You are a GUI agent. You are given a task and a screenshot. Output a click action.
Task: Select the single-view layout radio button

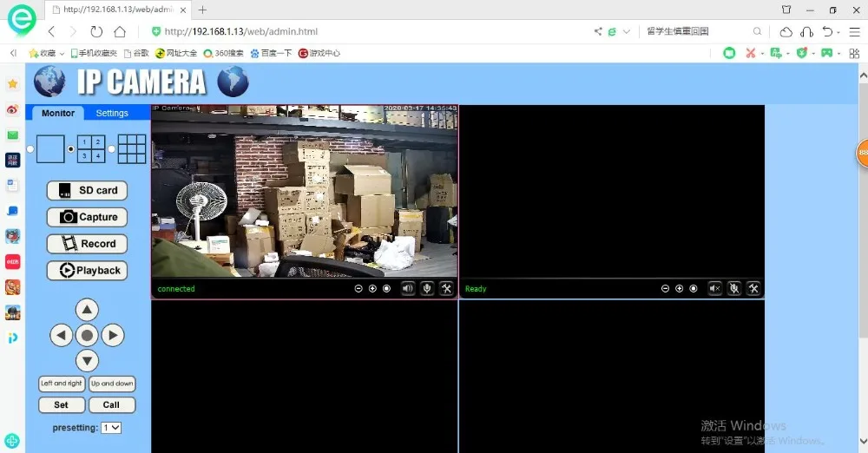(30, 149)
